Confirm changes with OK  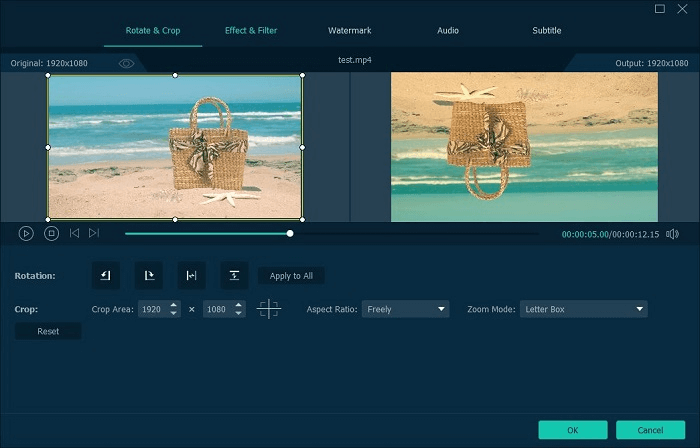click(573, 430)
